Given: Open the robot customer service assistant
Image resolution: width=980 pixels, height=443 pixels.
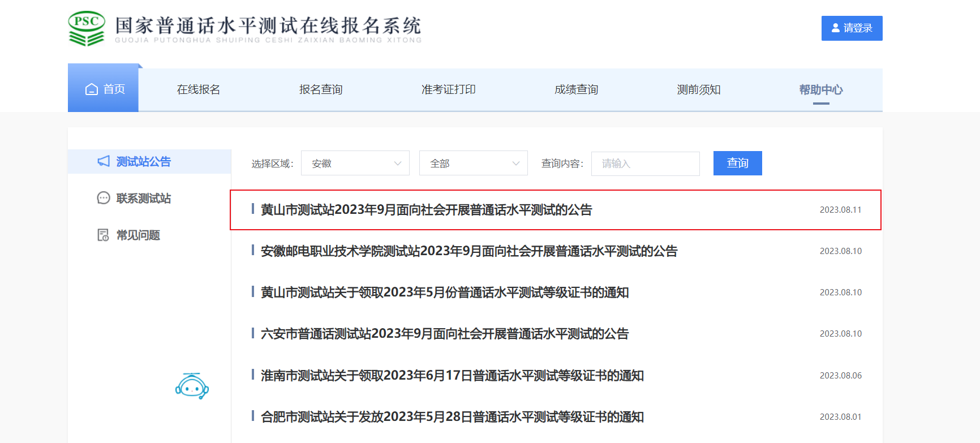Looking at the screenshot, I should click(x=192, y=386).
